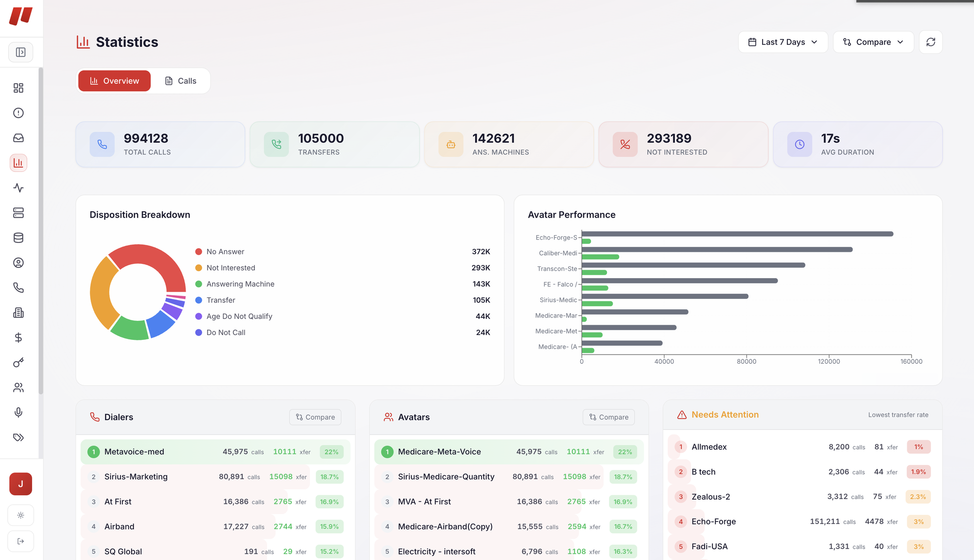Image resolution: width=974 pixels, height=560 pixels.
Task: Open the activity pulse sidebar icon
Action: (x=19, y=188)
